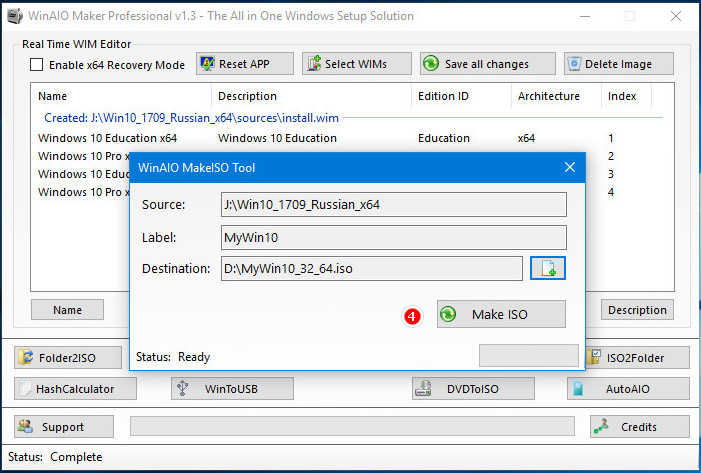Open the WinToUSB tool
The height and width of the screenshot is (473, 701).
point(232,389)
